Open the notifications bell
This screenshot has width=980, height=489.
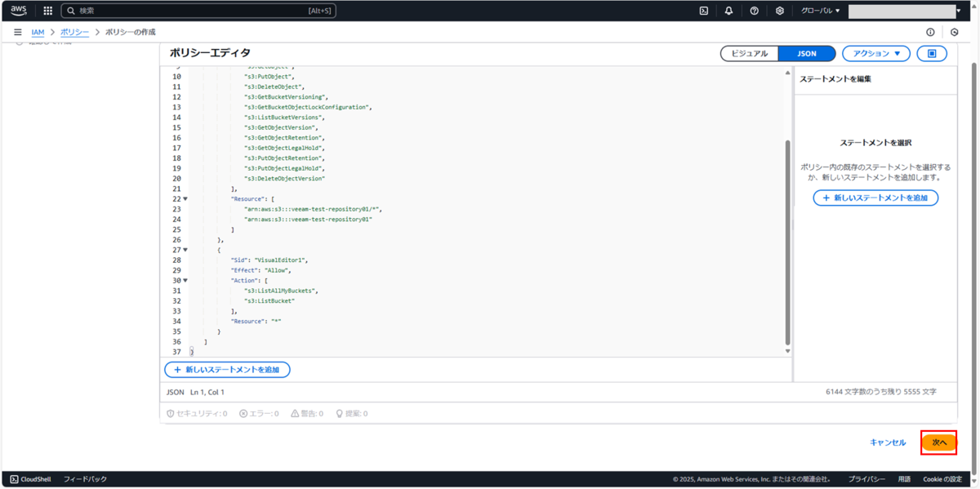click(728, 11)
